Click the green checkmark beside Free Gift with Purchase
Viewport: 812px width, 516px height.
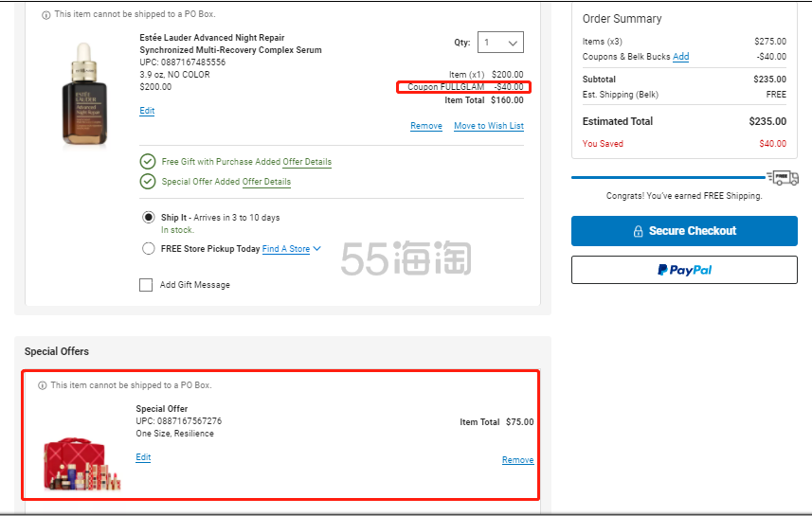(148, 162)
